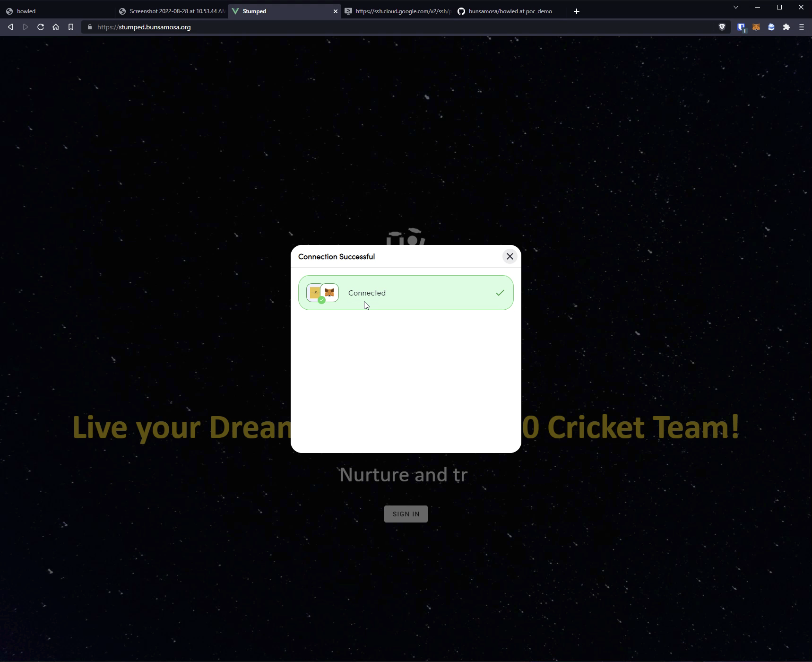The height and width of the screenshot is (662, 812).
Task: Expand the tab search dropdown arrow
Action: [x=736, y=7]
